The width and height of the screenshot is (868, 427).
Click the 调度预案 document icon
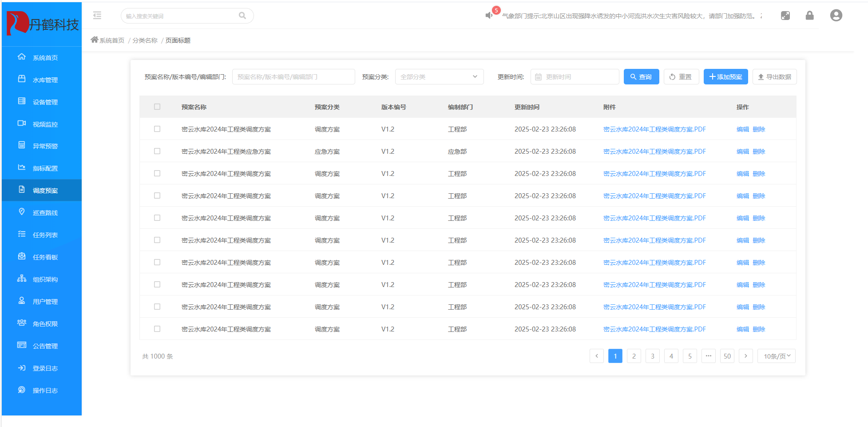22,190
